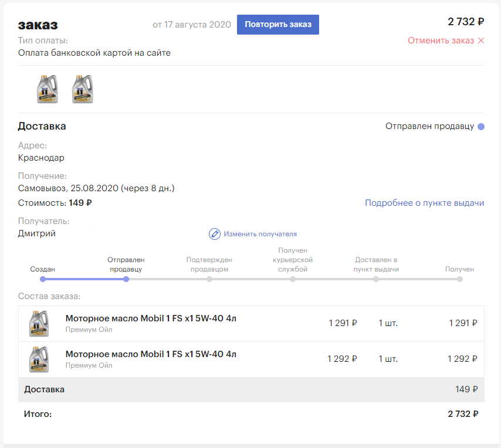Open product image in 1 291 ₽ row
Viewport: 501px width, 448px height.
coord(39,324)
